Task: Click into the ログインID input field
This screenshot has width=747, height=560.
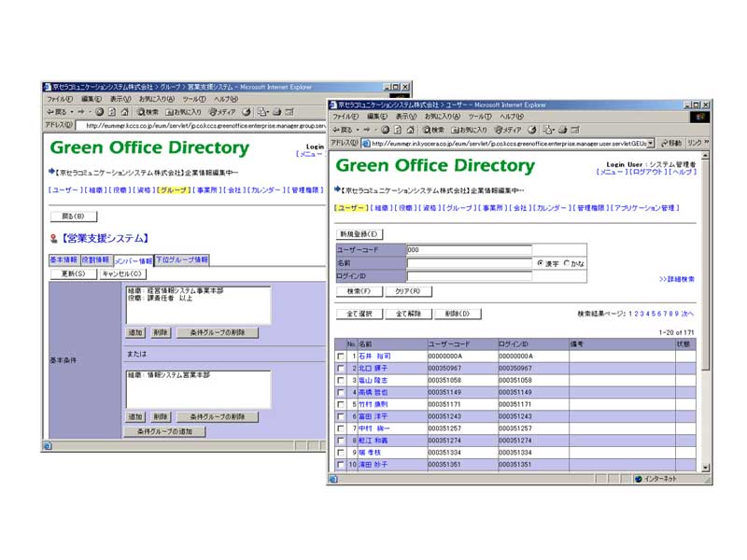Action: (x=470, y=275)
